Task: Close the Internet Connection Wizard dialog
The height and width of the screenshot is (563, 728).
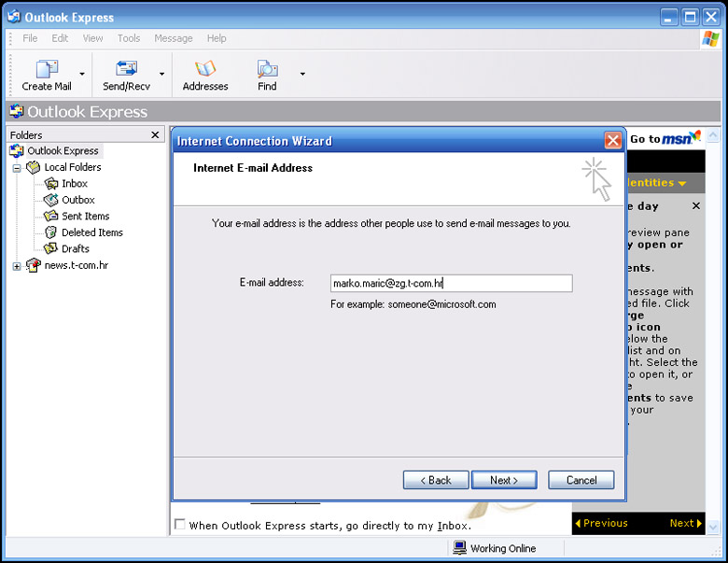Action: tap(613, 140)
